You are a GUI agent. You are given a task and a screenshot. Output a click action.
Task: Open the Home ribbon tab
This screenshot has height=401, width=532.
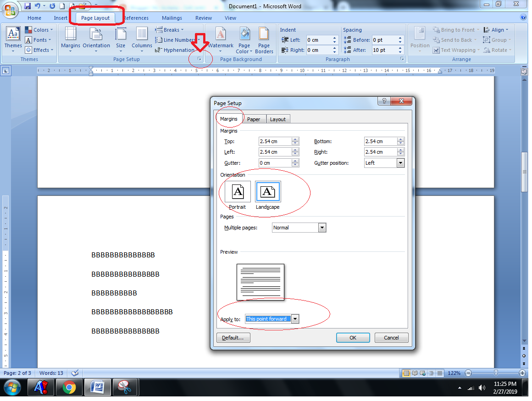click(x=34, y=18)
